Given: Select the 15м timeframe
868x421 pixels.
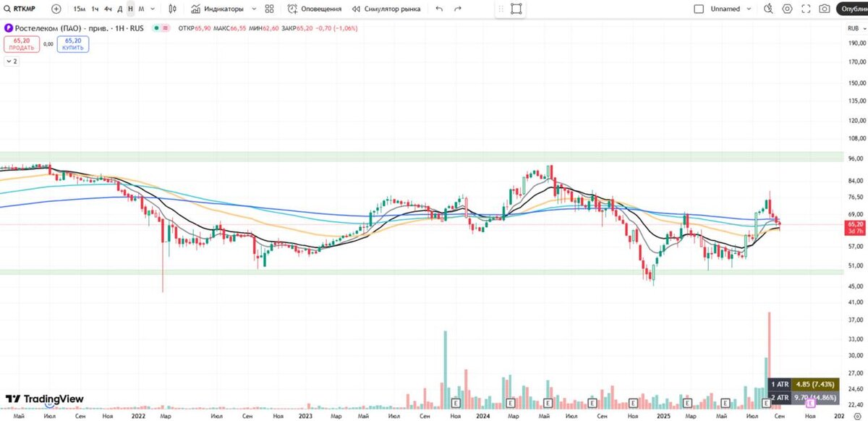Looking at the screenshot, I should pos(80,9).
